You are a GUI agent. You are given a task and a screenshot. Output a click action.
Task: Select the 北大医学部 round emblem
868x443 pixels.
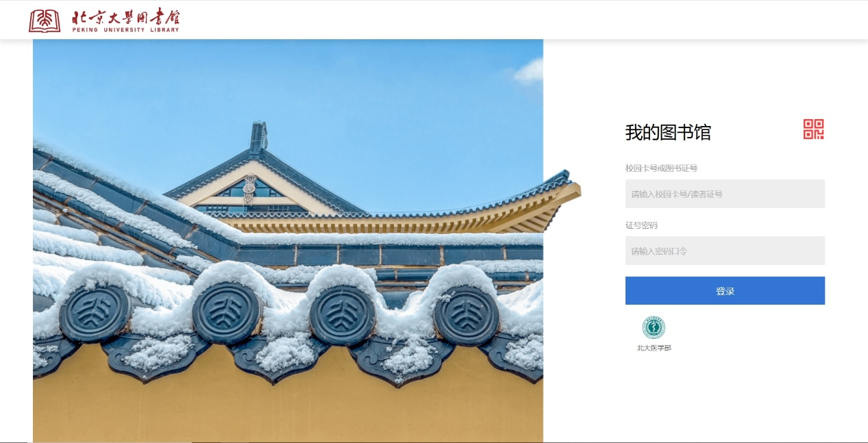[x=654, y=327]
